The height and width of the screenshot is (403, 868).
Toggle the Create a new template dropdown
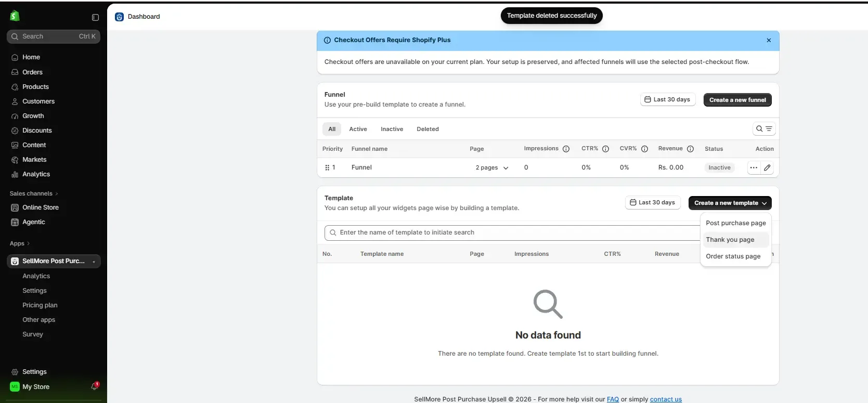(x=730, y=203)
